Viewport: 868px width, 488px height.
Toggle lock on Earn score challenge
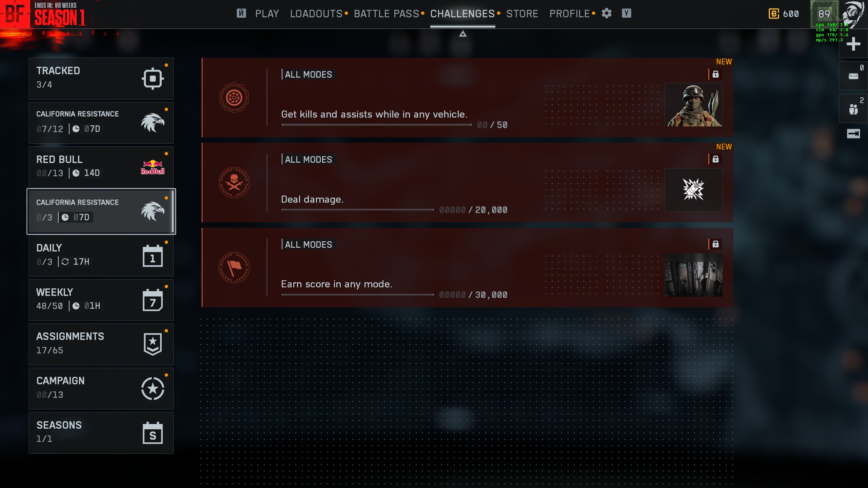click(715, 244)
